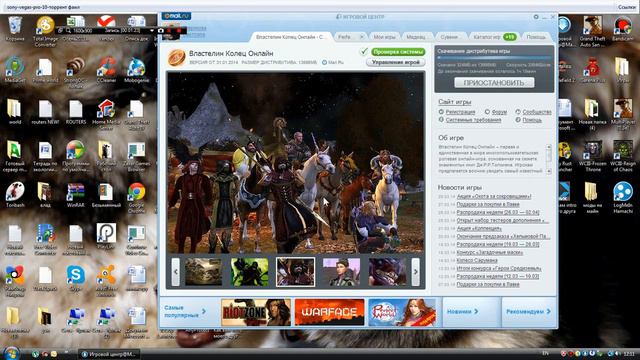Open the Home Media Server desktop icon
640x360 pixels.
pyautogui.click(x=106, y=114)
